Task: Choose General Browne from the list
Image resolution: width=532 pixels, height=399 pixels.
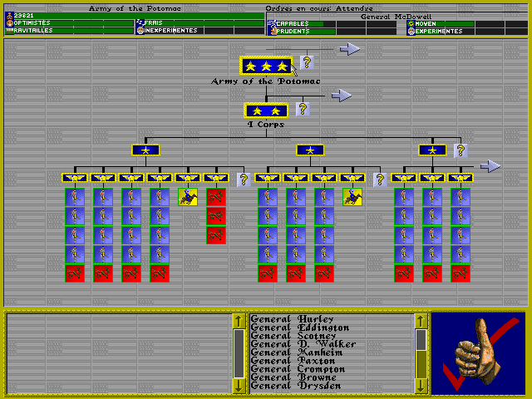Action: (293, 377)
